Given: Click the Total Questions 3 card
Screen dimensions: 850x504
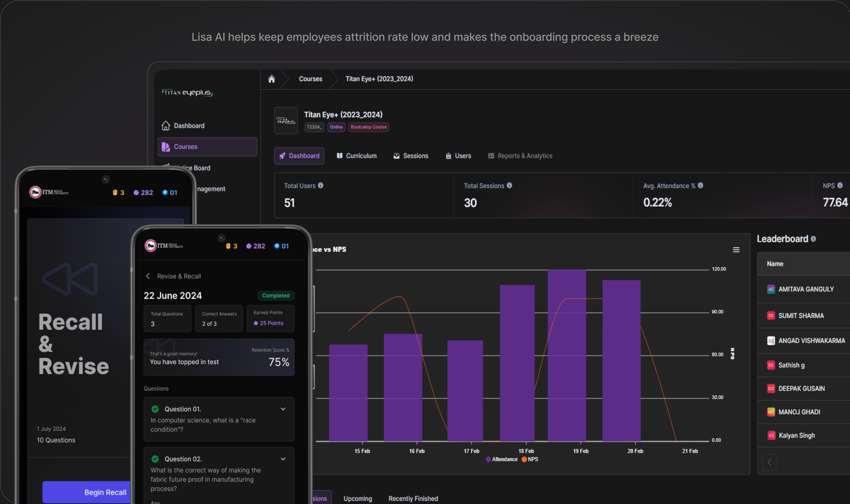Looking at the screenshot, I should click(167, 319).
